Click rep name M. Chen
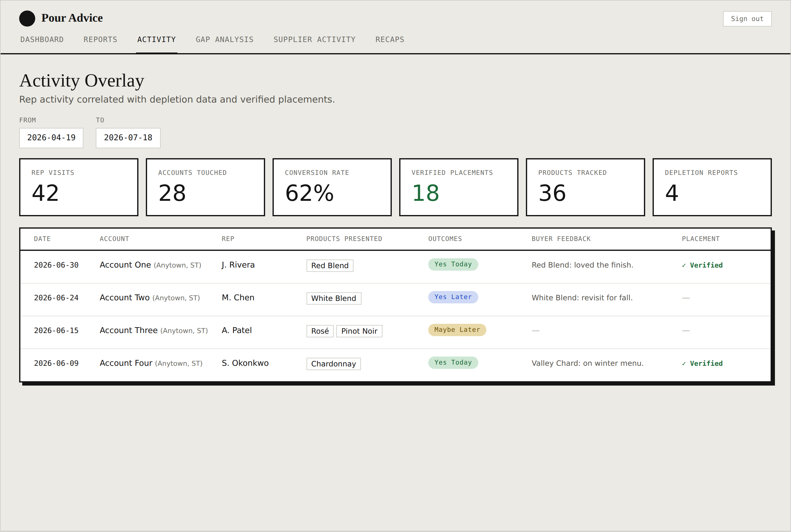Screen dimensions: 791x532 (x=238, y=298)
